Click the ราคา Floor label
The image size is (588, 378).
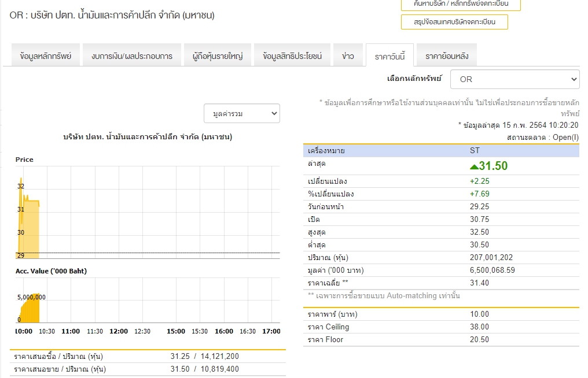(325, 339)
